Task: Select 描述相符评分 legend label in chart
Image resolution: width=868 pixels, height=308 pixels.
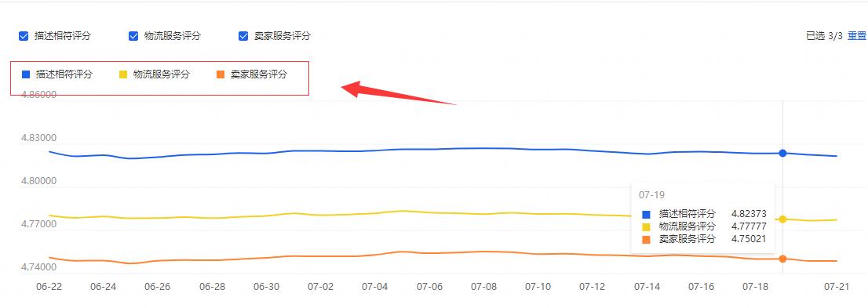Action: coord(64,74)
